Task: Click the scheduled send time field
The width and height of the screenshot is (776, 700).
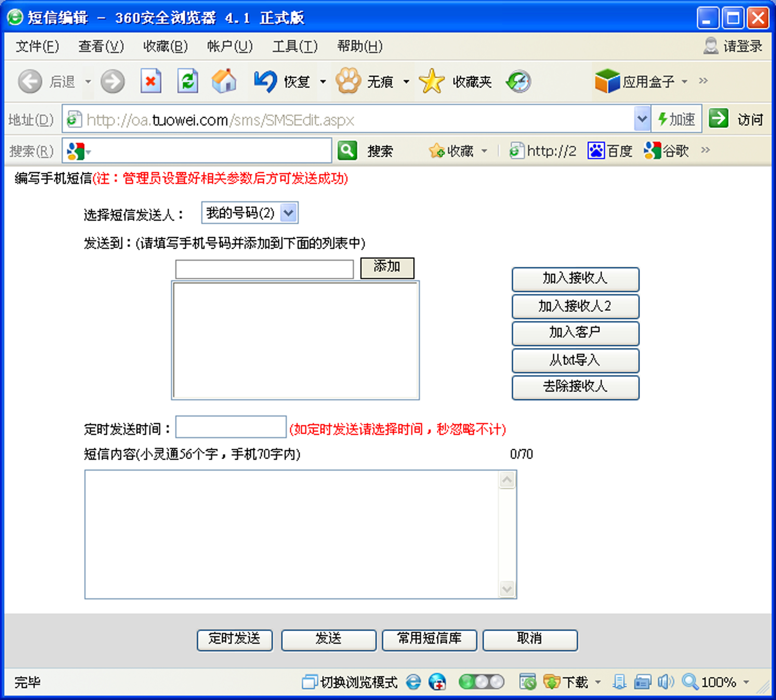Action: [231, 427]
